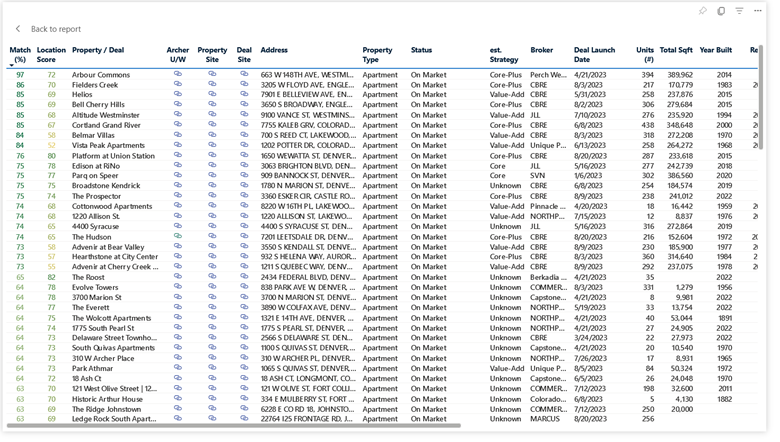Select broker cell Berkadia for The Roost
Screen dimensions: 780x442
click(x=548, y=277)
